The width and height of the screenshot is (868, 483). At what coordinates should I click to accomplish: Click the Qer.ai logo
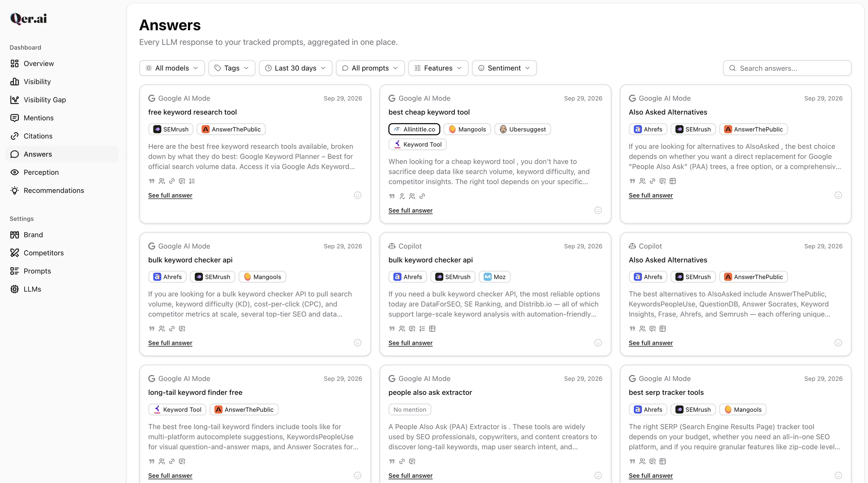[x=29, y=18]
